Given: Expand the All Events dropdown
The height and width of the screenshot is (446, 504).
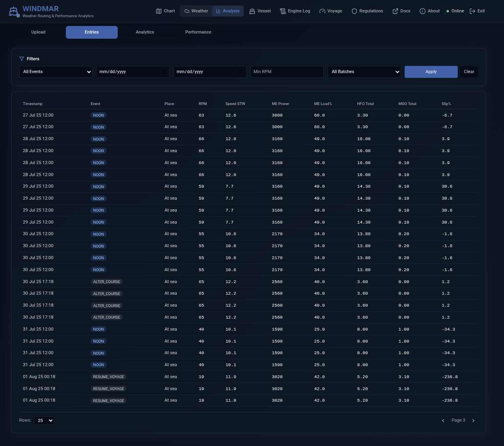Looking at the screenshot, I should (x=56, y=72).
